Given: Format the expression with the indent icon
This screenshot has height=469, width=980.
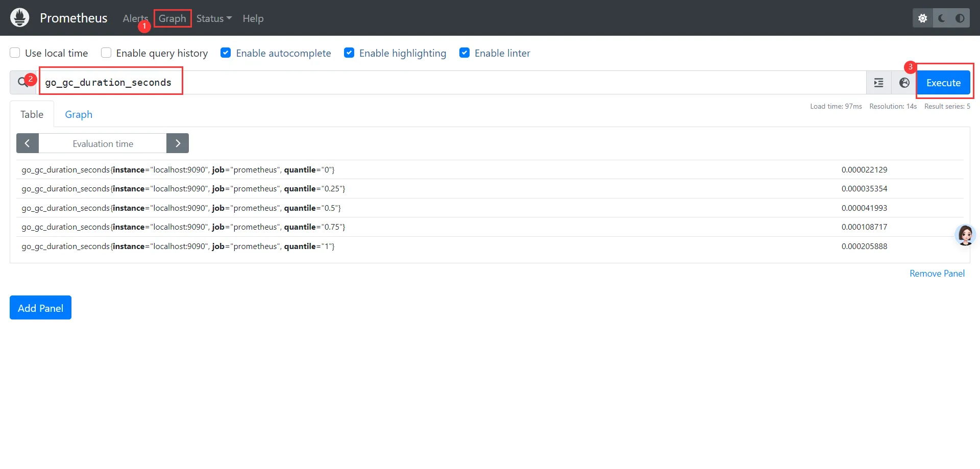Looking at the screenshot, I should click(x=878, y=83).
